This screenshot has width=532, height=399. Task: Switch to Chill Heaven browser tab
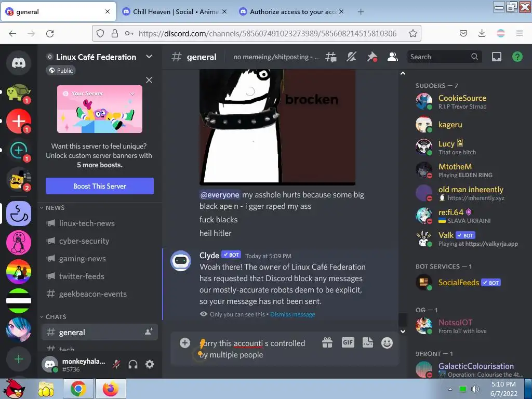(x=175, y=11)
